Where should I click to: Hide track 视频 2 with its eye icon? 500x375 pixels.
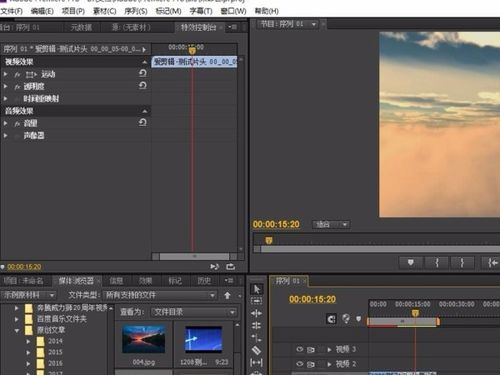(300, 364)
